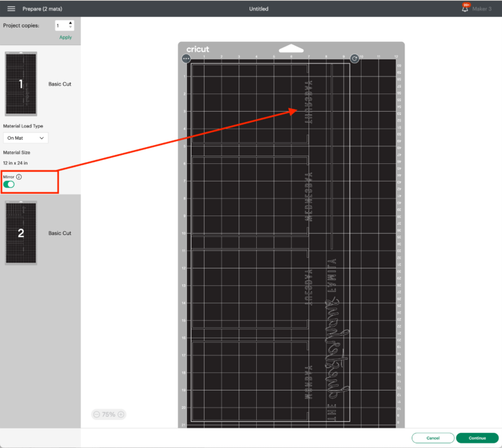The width and height of the screenshot is (502, 448).
Task: Zoom in with the plus icon
Action: tap(120, 414)
